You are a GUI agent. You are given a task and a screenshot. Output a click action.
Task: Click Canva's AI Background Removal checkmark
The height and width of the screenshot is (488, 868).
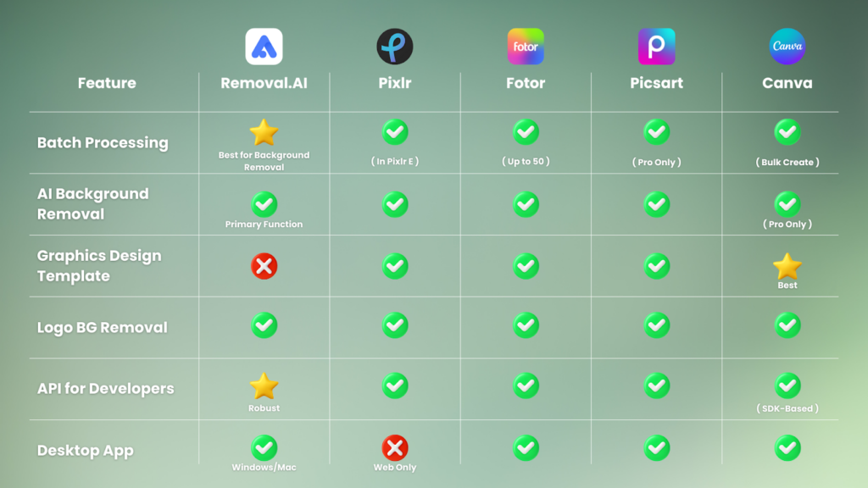tap(787, 204)
